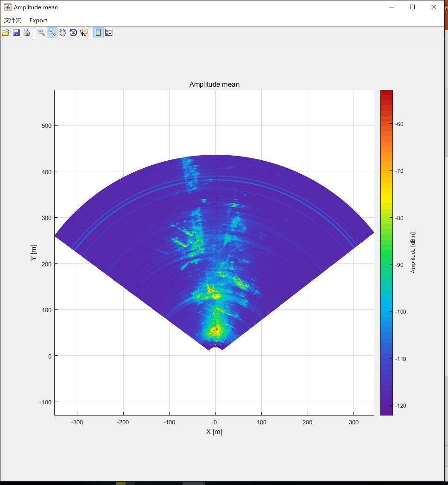448x485 pixels.
Task: Click the Y-axis tick label '300'
Action: coord(47,218)
